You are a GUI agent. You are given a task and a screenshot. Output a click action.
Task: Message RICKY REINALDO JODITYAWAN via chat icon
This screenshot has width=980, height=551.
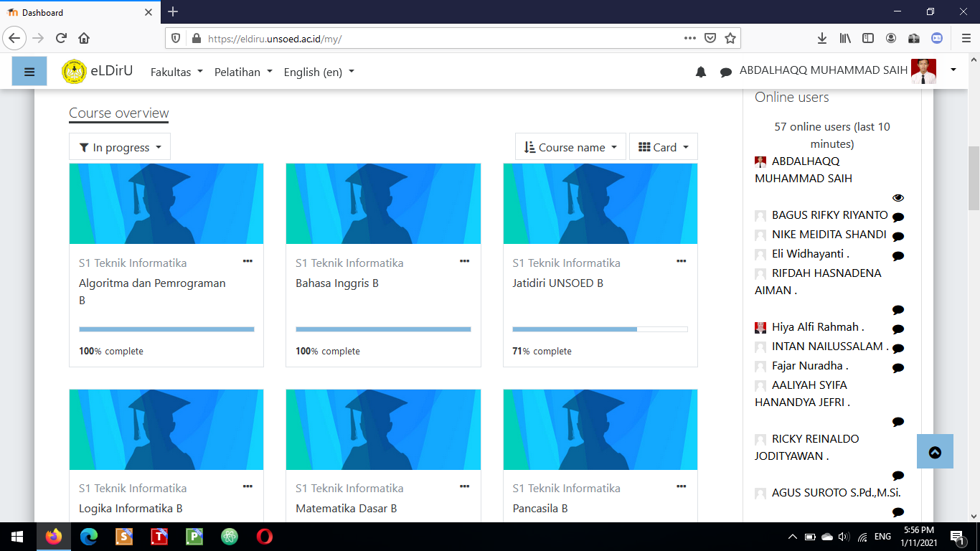pos(898,475)
